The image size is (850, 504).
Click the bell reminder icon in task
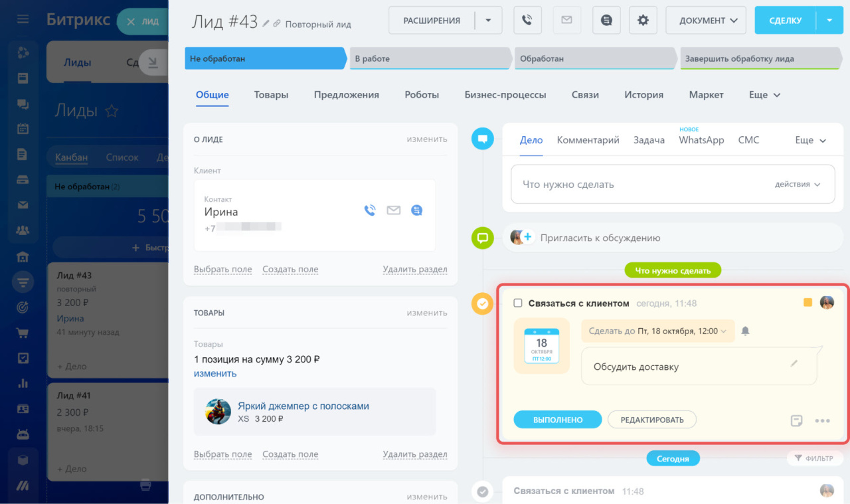pos(745,331)
